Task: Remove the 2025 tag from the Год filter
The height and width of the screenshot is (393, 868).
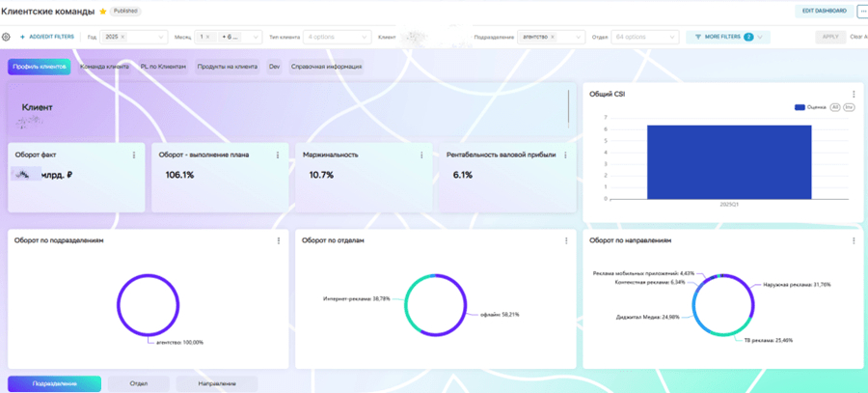Action: point(122,37)
